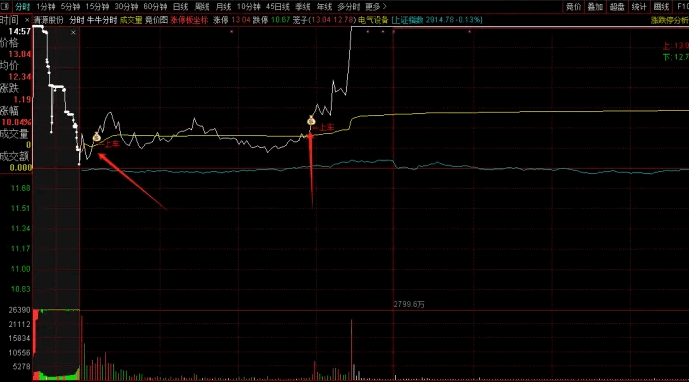Click the first money-bag 上车 signal icon

(x=97, y=137)
